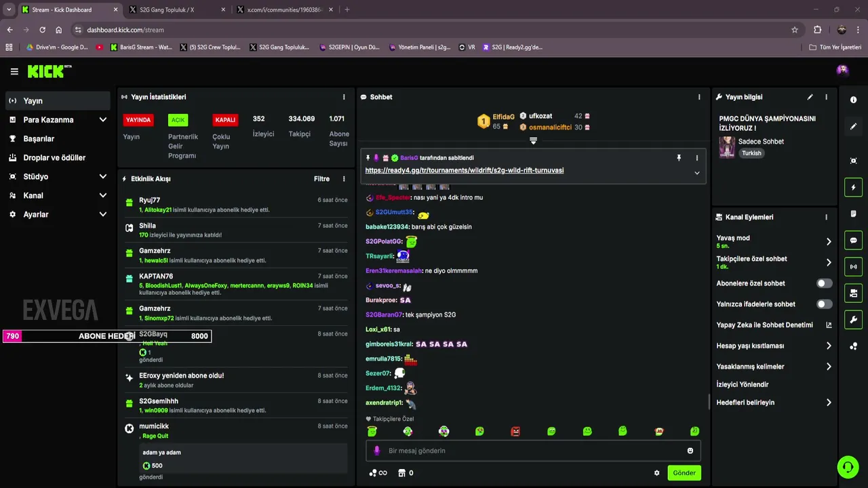The image size is (868, 488).
Task: Toggle Abonelere özel sohbet
Action: click(824, 283)
